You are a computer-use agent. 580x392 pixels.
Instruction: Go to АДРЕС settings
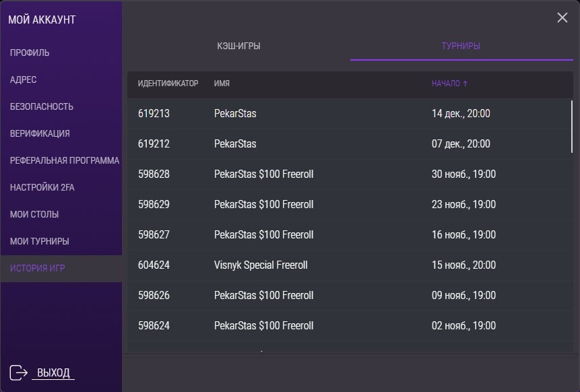[x=24, y=79]
